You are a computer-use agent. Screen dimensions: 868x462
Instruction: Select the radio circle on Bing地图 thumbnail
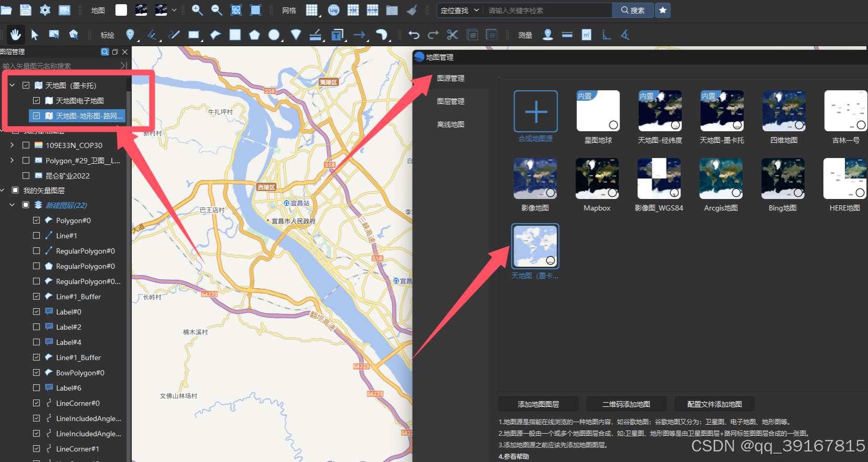tap(798, 193)
